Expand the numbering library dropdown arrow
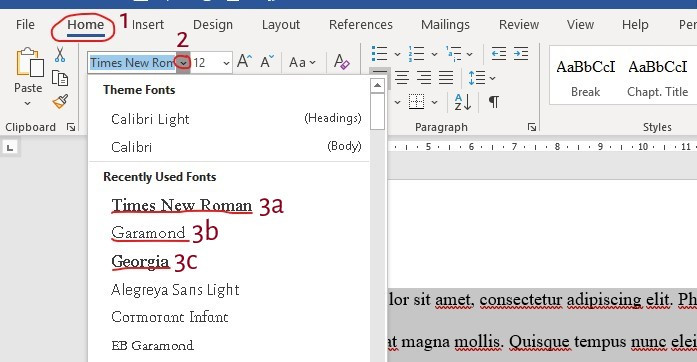This screenshot has width=697, height=362. coord(434,55)
